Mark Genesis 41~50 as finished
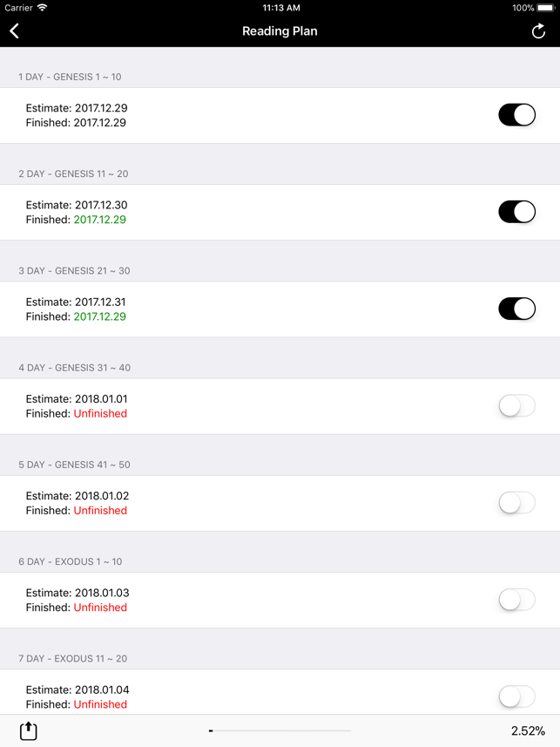This screenshot has height=747, width=560. [x=516, y=503]
